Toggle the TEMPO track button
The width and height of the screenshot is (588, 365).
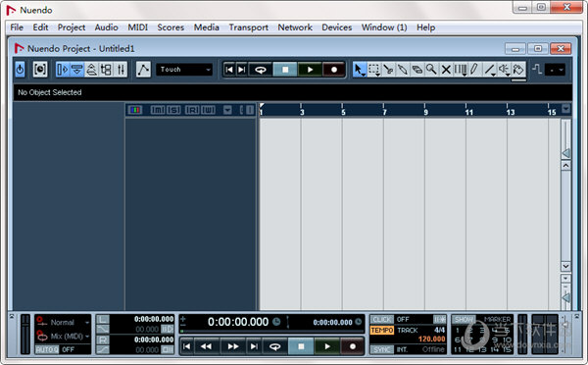[x=382, y=330]
